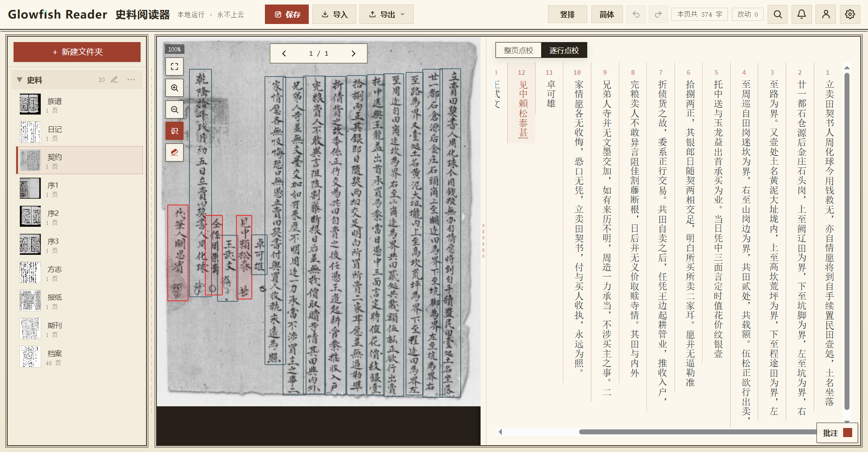Go to next page arrow
This screenshot has width=868, height=452.
[x=354, y=53]
